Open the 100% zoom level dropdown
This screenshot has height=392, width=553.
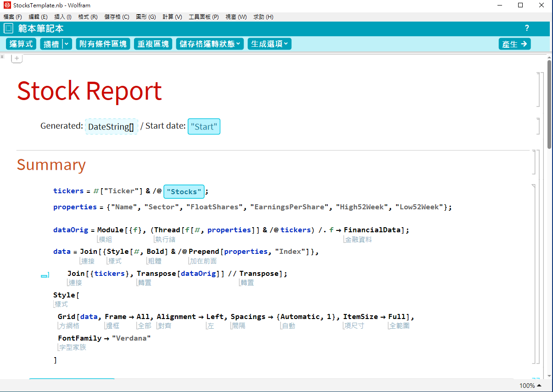[530, 386]
